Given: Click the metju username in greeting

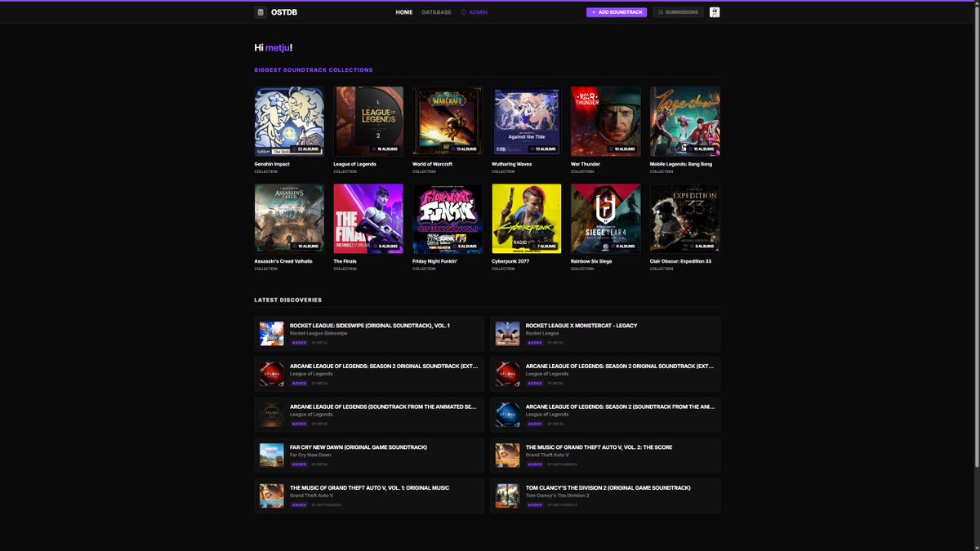Looking at the screenshot, I should [277, 47].
